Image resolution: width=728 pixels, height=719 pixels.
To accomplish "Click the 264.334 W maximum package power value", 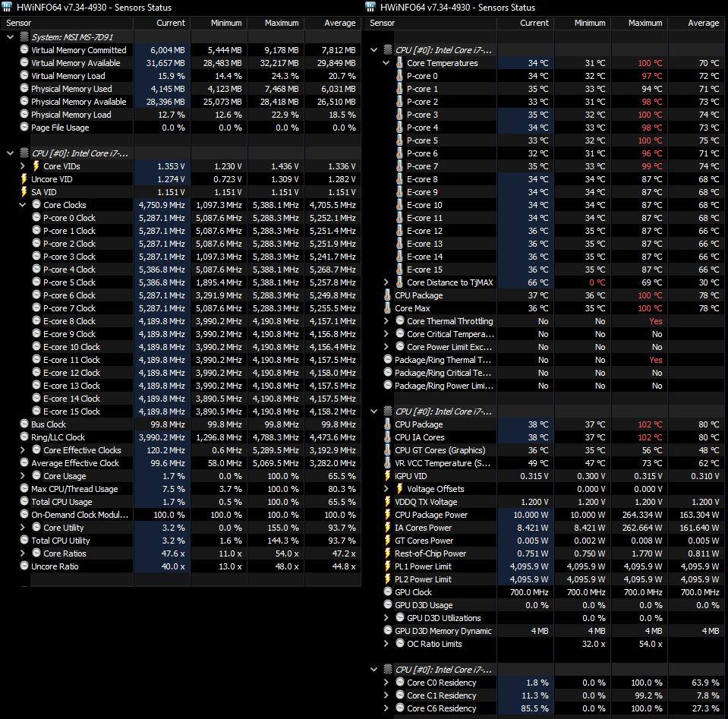I will pos(642,515).
